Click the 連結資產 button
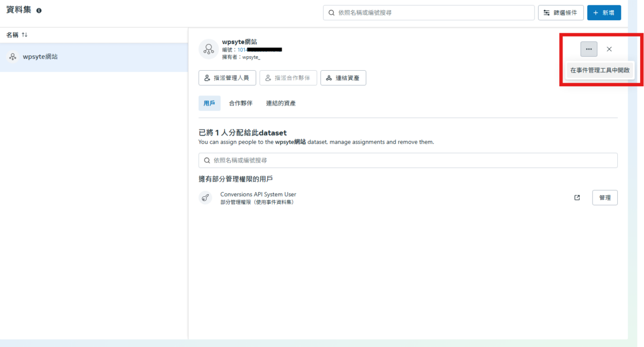Image resolution: width=644 pixels, height=347 pixels. point(343,77)
